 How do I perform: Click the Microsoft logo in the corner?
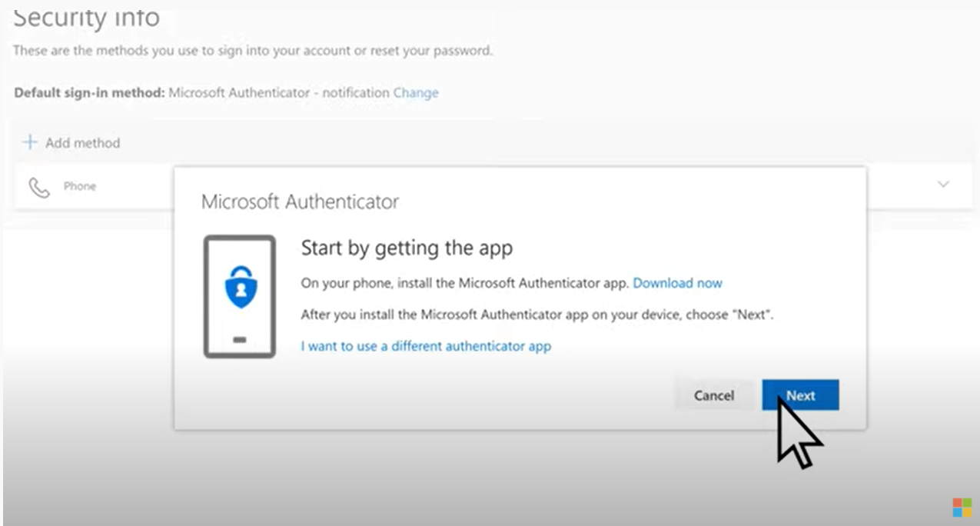point(962,508)
